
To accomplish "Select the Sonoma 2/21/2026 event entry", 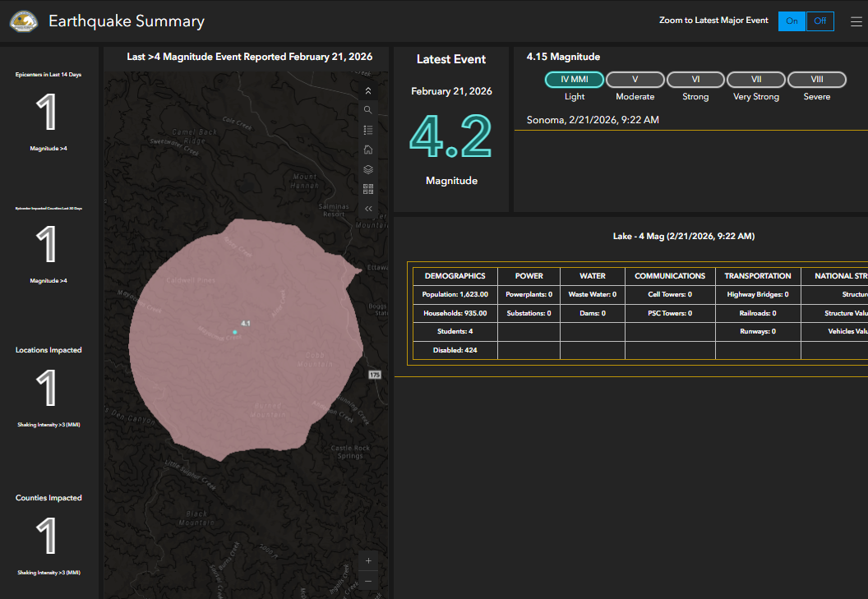I will coord(593,120).
